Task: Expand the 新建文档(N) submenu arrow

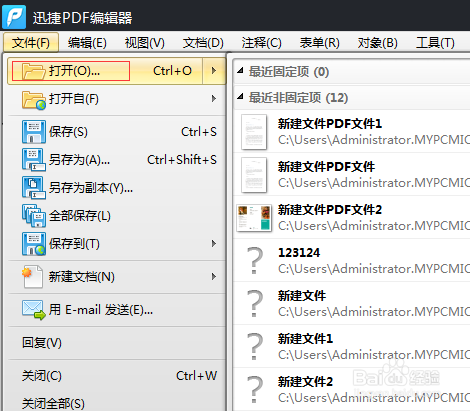Action: tap(214, 276)
